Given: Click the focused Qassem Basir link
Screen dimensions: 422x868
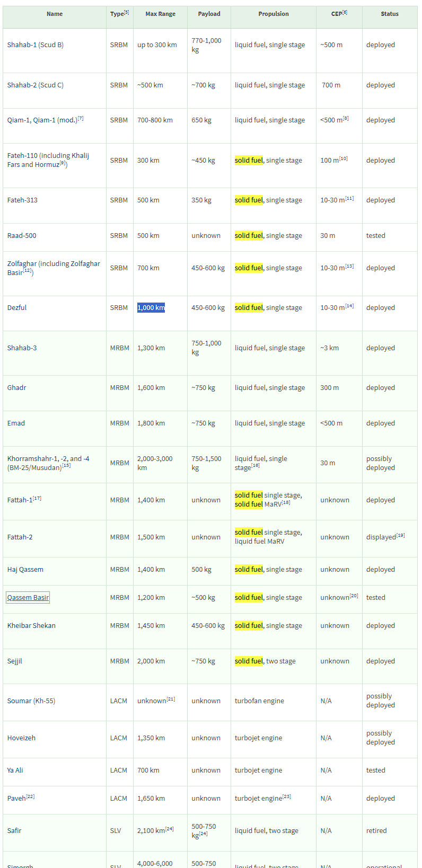Looking at the screenshot, I should tap(28, 598).
